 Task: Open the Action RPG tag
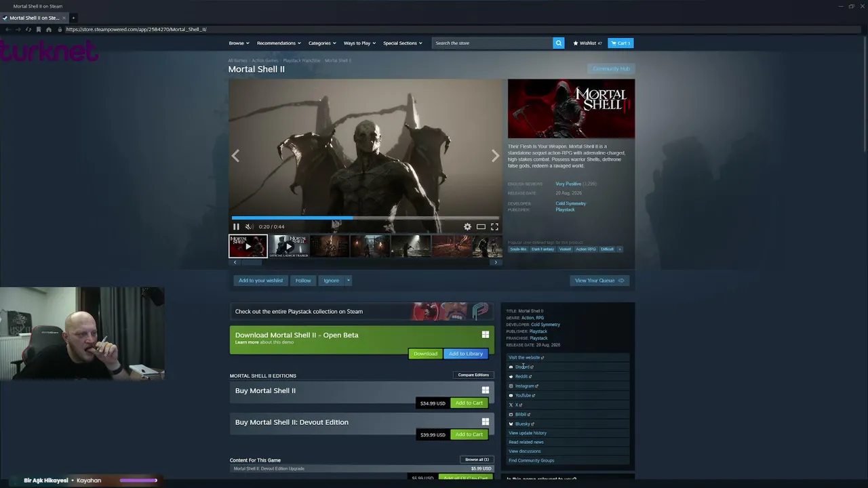pos(586,249)
